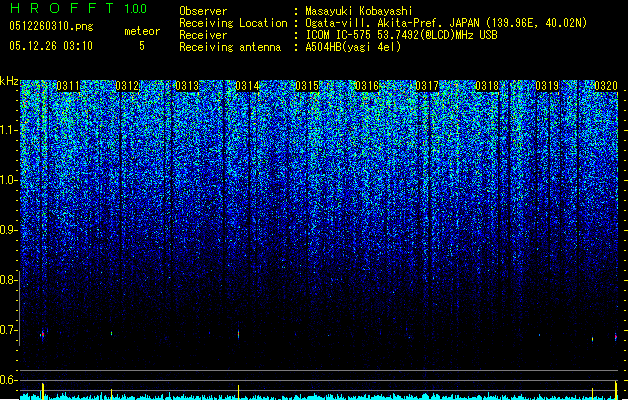Click the yellow intensity spike below 0314
Screen dimensions: 629x400
[x=238, y=392]
